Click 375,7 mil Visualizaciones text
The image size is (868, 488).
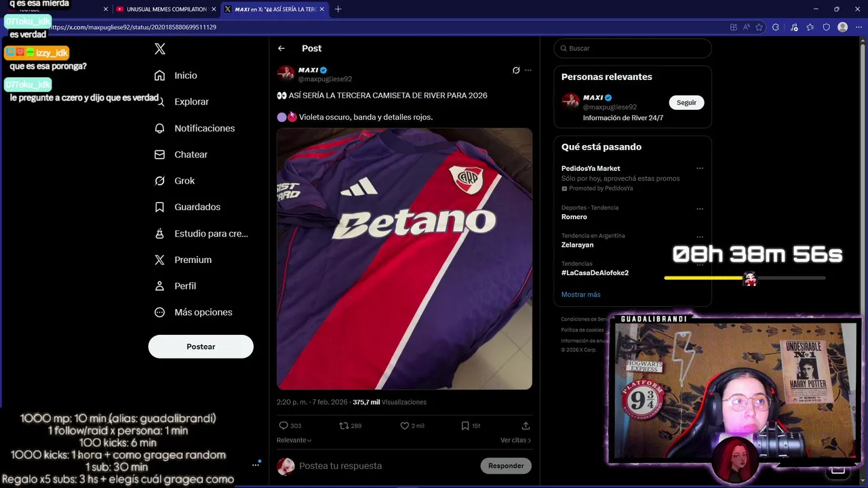389,402
